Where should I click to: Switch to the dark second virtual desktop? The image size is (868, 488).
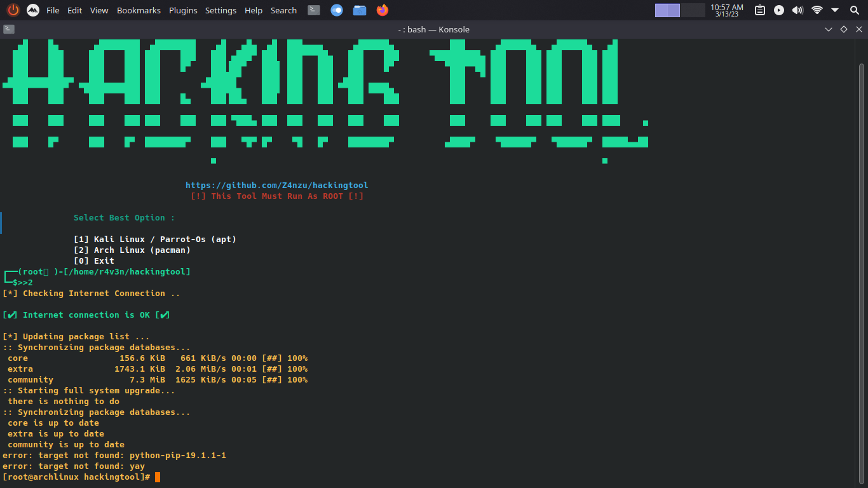(693, 10)
